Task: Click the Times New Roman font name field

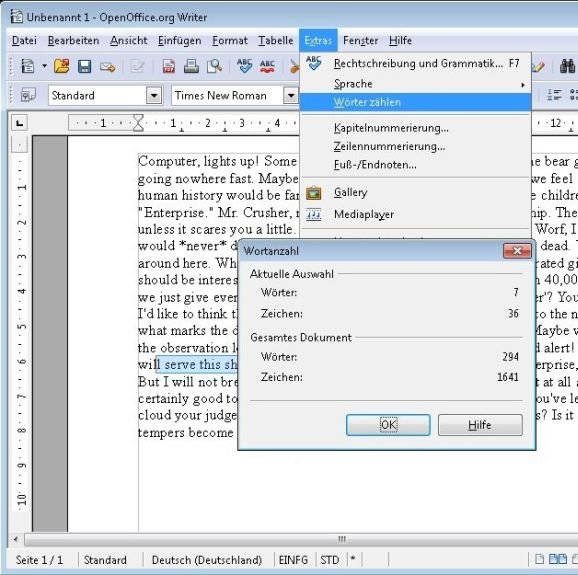Action: click(x=227, y=96)
